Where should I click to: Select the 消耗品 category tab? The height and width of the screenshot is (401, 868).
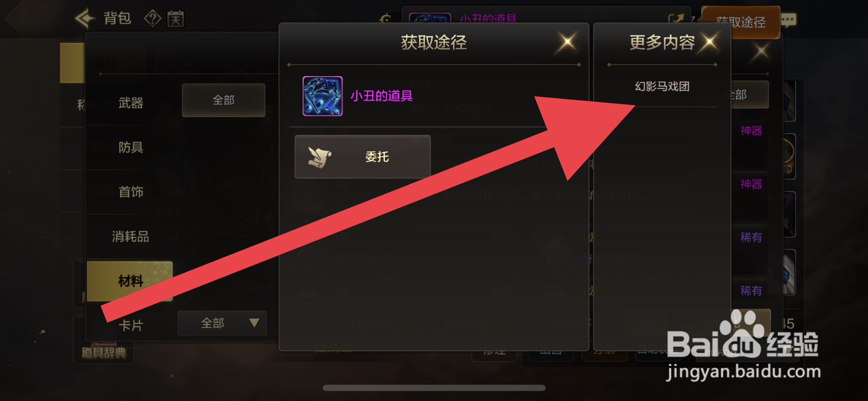(x=131, y=236)
